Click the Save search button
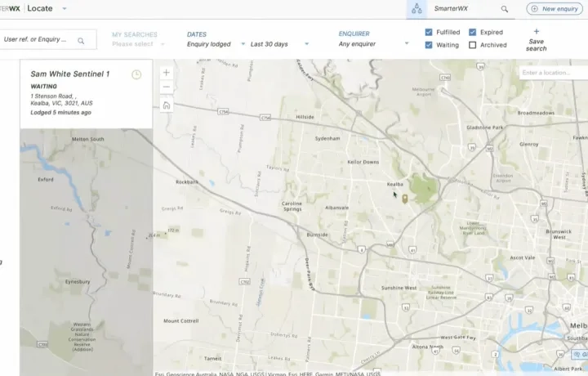The image size is (588, 376). coord(537,40)
